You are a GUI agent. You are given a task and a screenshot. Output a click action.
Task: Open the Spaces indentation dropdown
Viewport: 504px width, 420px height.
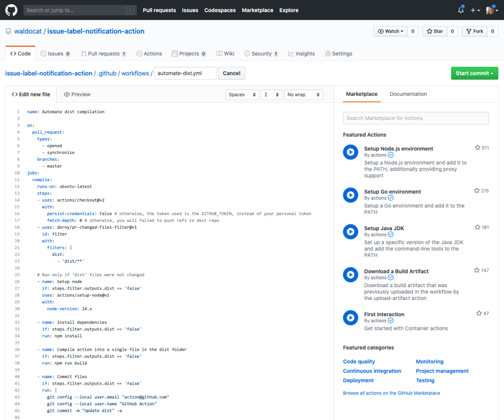(x=242, y=94)
